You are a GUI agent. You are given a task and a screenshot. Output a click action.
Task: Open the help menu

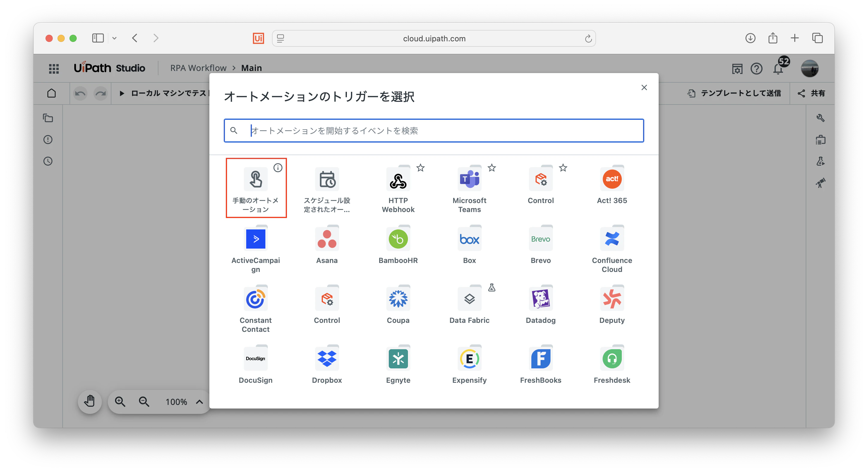[x=757, y=69]
